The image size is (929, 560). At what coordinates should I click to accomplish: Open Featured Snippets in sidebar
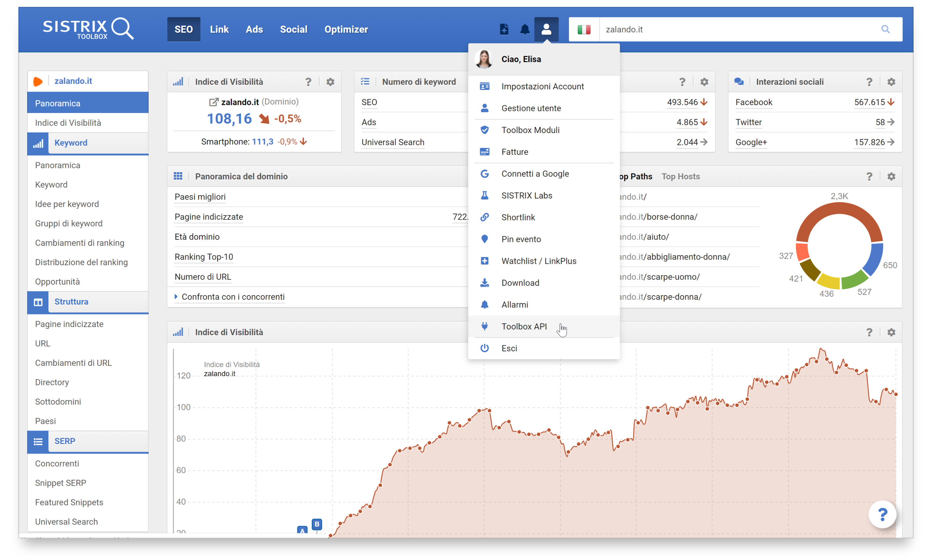pyautogui.click(x=69, y=502)
